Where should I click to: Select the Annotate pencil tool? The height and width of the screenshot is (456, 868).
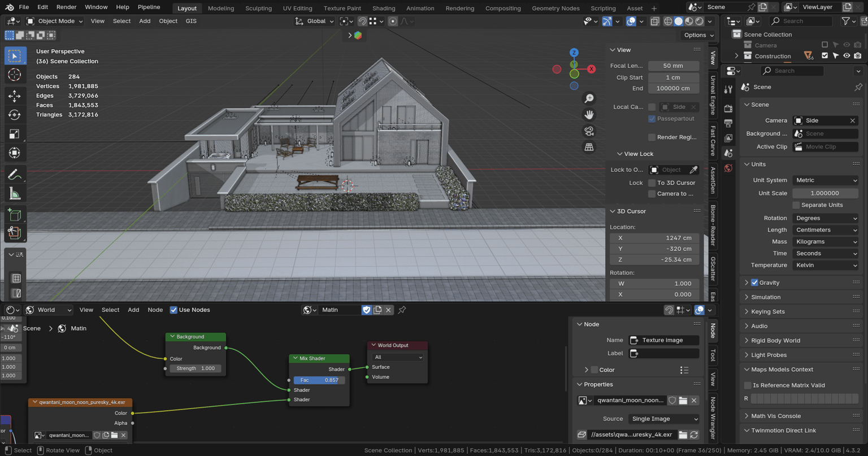15,175
